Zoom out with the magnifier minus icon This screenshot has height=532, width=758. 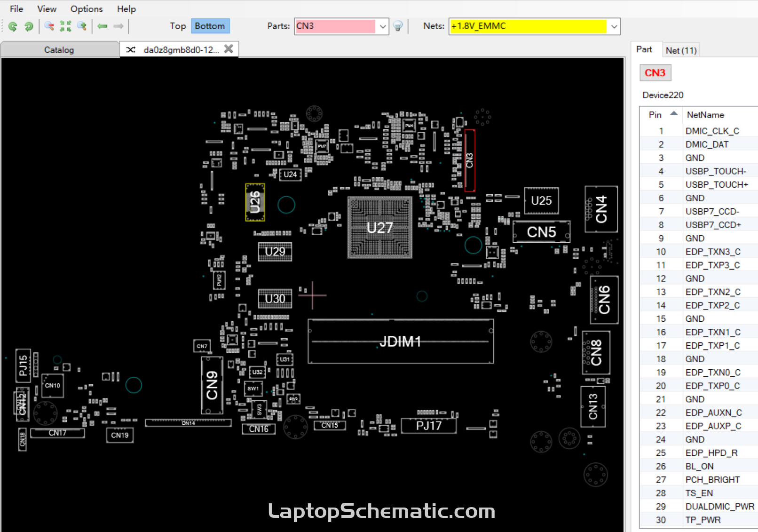[x=49, y=26]
